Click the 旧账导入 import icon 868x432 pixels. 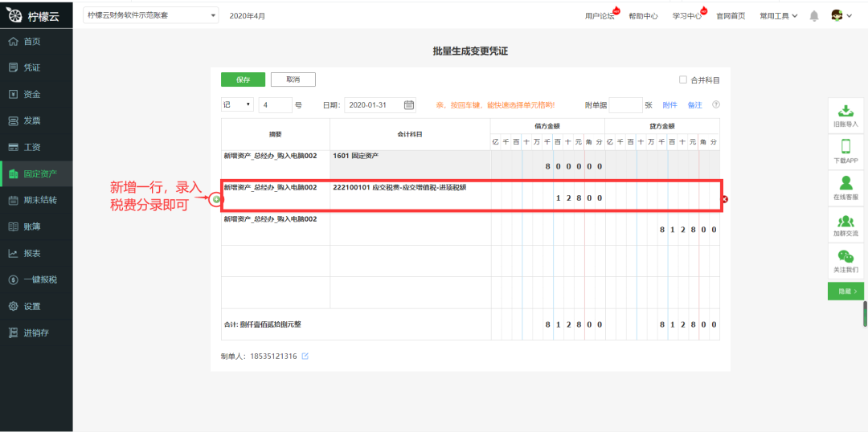coord(845,111)
